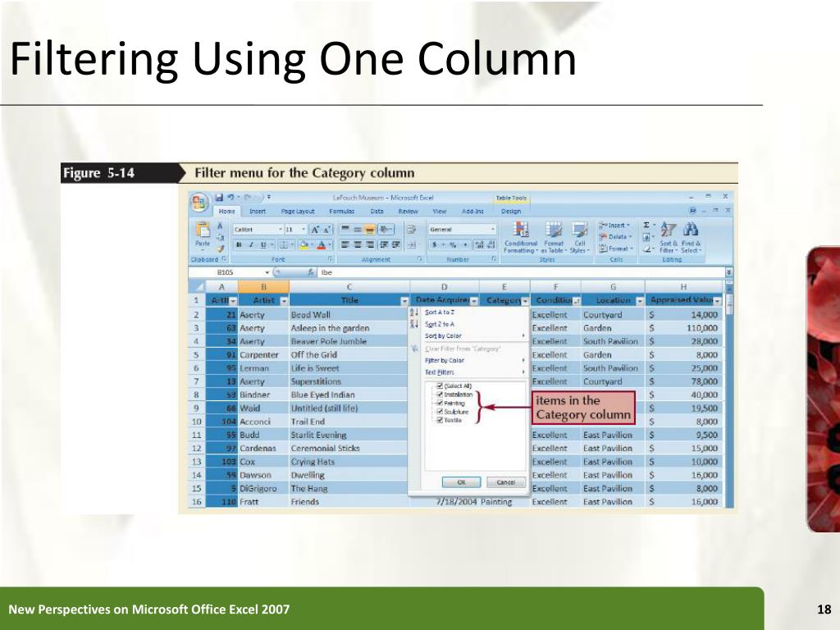Toggle the (Select All) checkbox

[440, 386]
